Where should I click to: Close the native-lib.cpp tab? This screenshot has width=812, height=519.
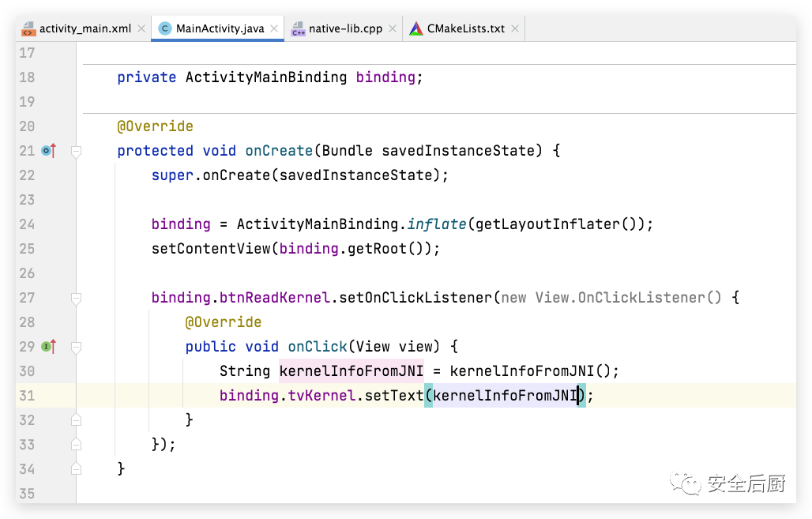coord(393,29)
